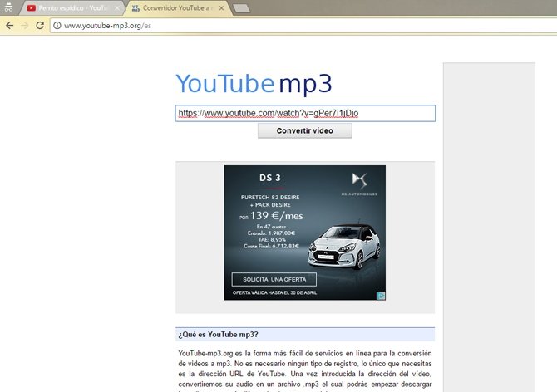The height and width of the screenshot is (392, 557).
Task: Click the address bar showing www.youtube-mp3.org/es
Action: 302,26
